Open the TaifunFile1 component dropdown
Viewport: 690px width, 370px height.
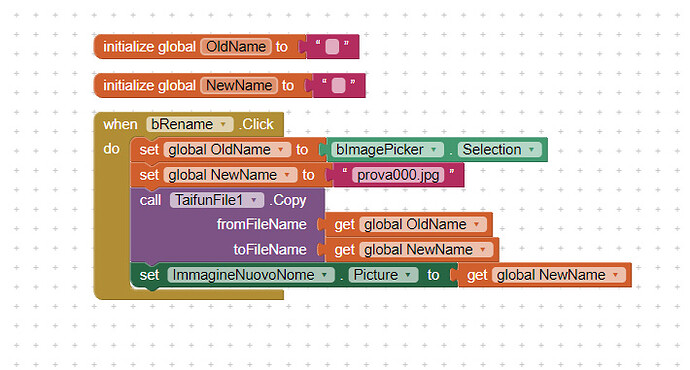click(217, 200)
